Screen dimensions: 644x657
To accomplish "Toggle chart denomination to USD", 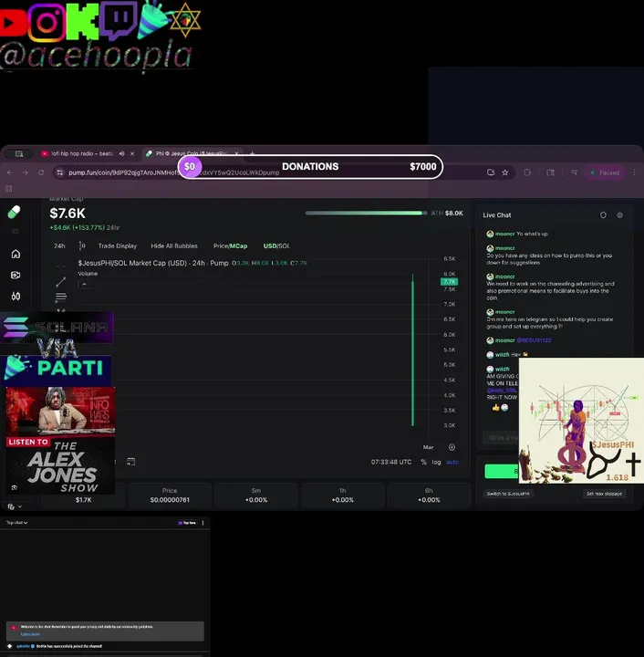I will click(x=270, y=246).
